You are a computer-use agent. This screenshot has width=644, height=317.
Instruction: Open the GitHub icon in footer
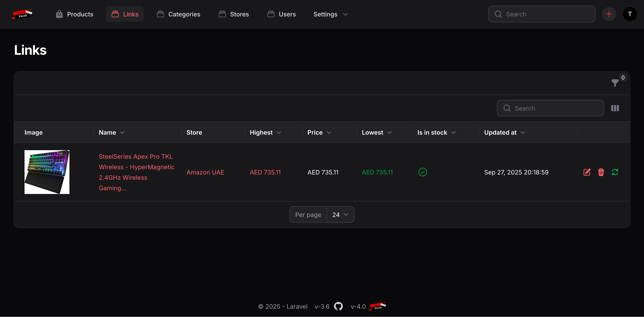pyautogui.click(x=338, y=306)
